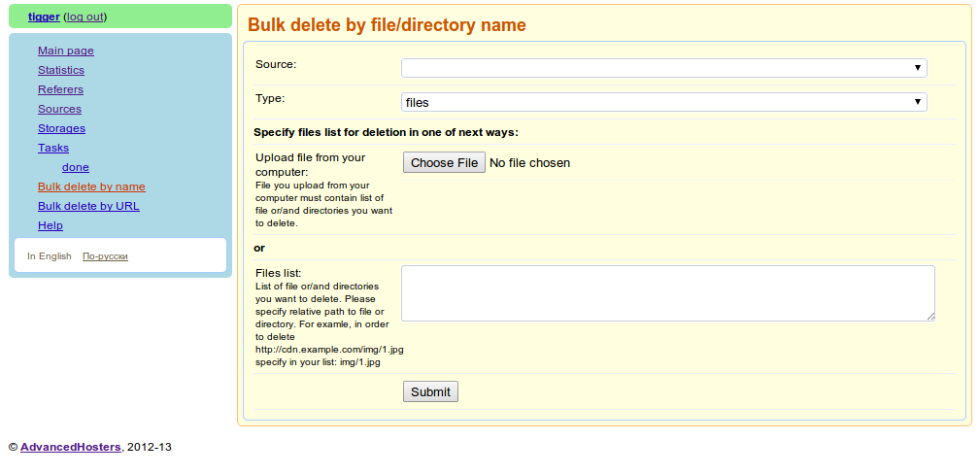This screenshot has width=980, height=474.
Task: Open the Type dropdown showing files
Action: click(663, 102)
